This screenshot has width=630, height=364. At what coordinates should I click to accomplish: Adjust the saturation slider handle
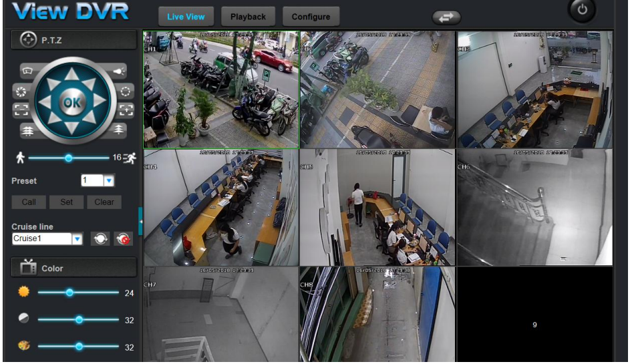tap(79, 347)
